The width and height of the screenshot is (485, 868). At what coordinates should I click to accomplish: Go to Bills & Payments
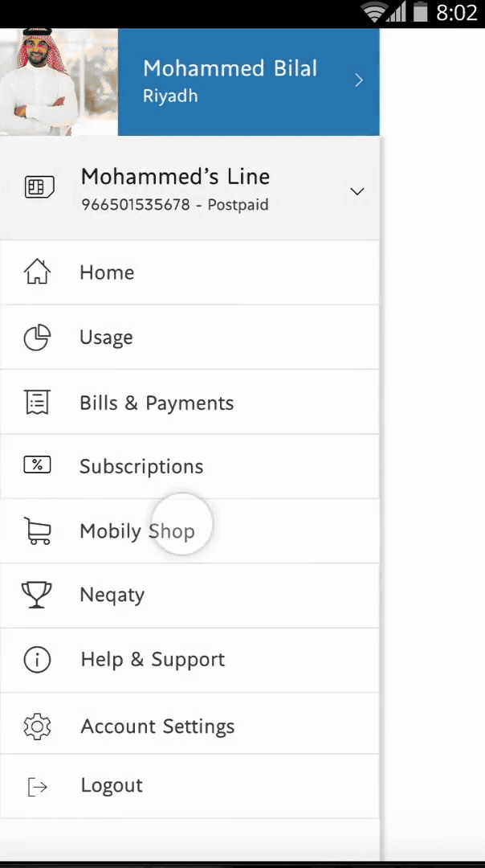[x=157, y=403]
